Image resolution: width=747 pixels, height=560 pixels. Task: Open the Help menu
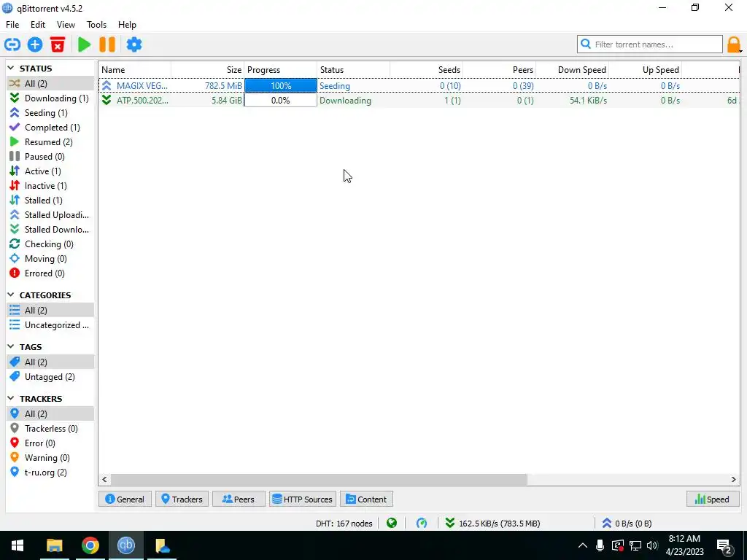pyautogui.click(x=127, y=25)
